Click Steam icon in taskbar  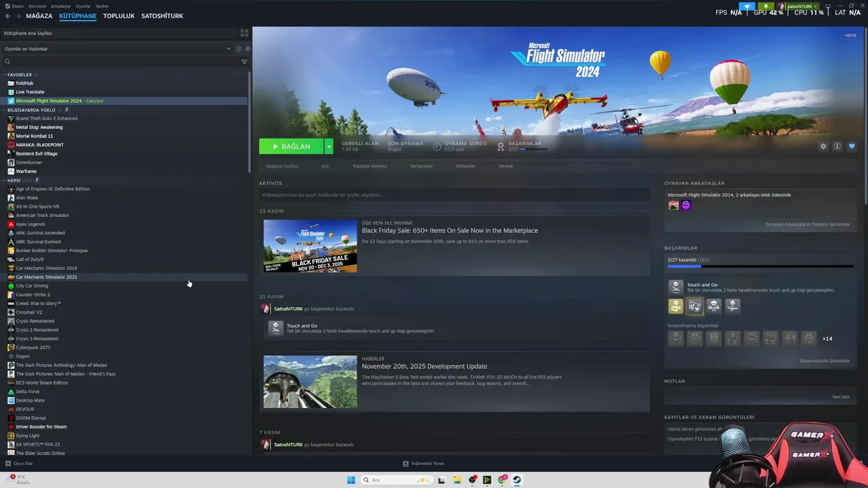click(517, 480)
